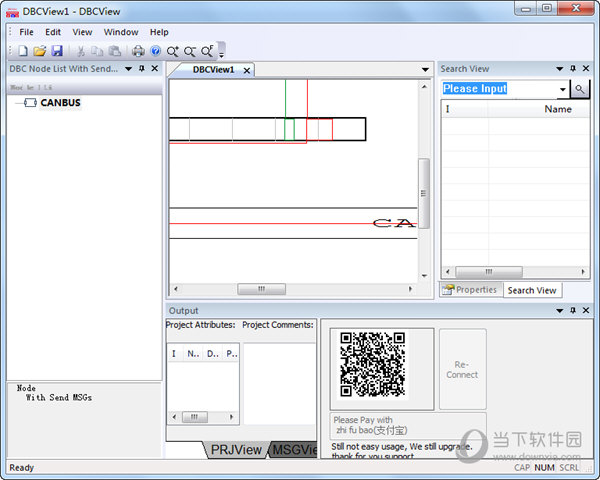The image size is (600, 480).
Task: Click the search magnifier button in Search View
Action: tap(580, 89)
